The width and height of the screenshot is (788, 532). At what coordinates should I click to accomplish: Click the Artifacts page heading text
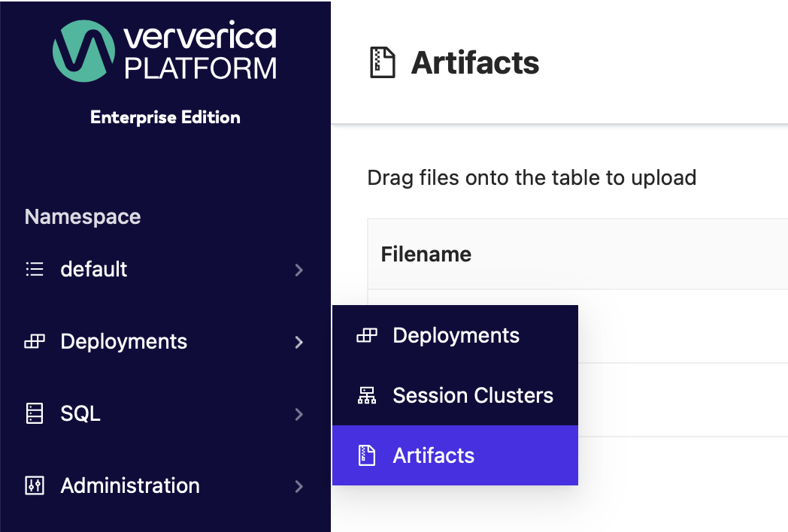475,63
